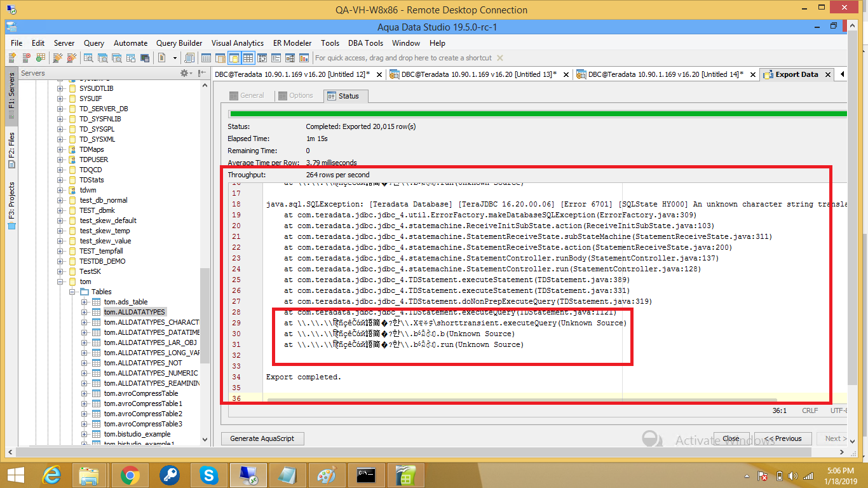Viewport: 868px width, 488px height.
Task: Click the CRLF line ending indicator
Action: (810, 410)
